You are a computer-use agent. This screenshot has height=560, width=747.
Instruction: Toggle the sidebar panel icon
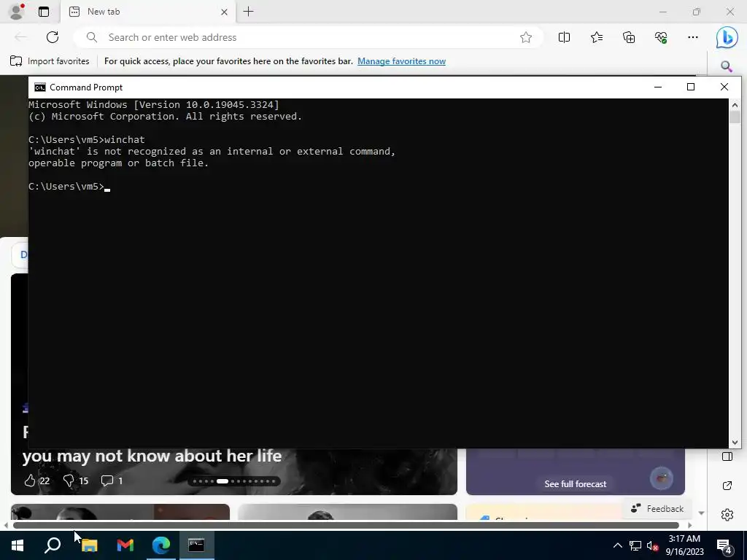coord(727,456)
